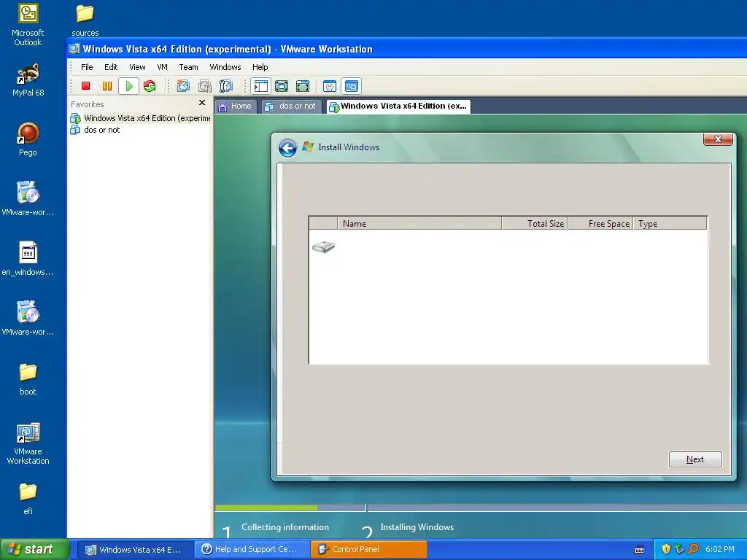Select the boot folder on desktop
The height and width of the screenshot is (560, 747).
pos(28,379)
